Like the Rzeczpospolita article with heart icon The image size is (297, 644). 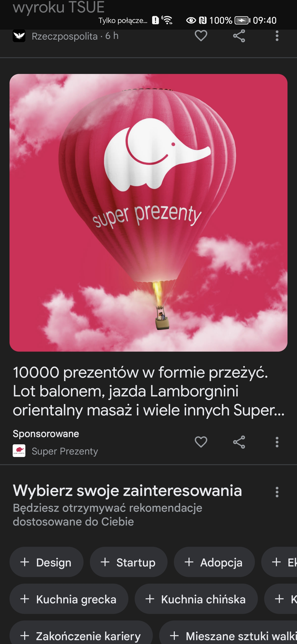[201, 36]
